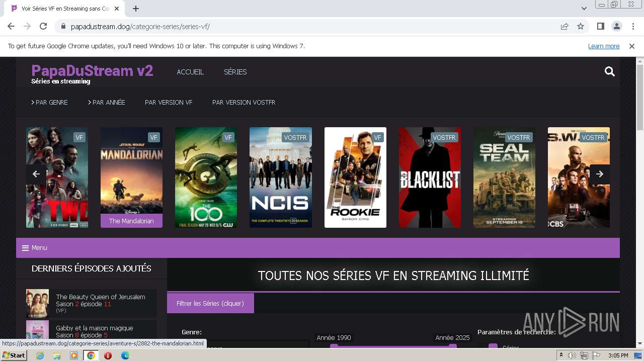Screen dimensions: 644x362
Task: Click the site search magnifier icon
Action: click(610, 71)
